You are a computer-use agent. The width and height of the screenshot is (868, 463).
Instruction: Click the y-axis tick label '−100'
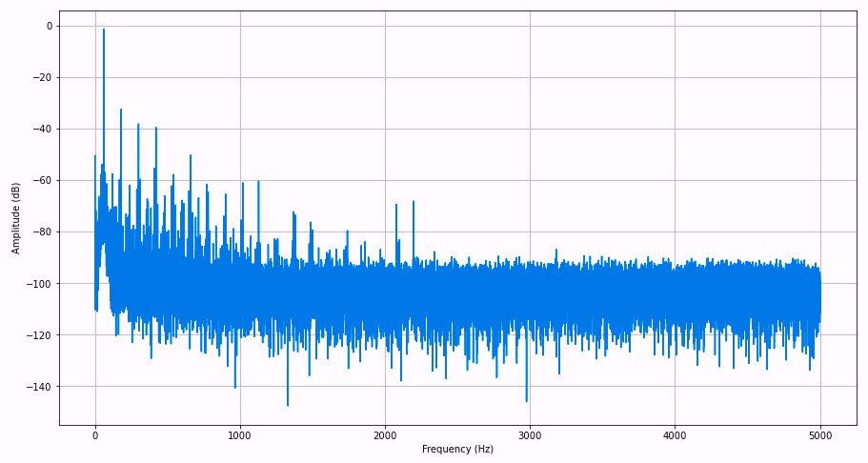[39, 284]
